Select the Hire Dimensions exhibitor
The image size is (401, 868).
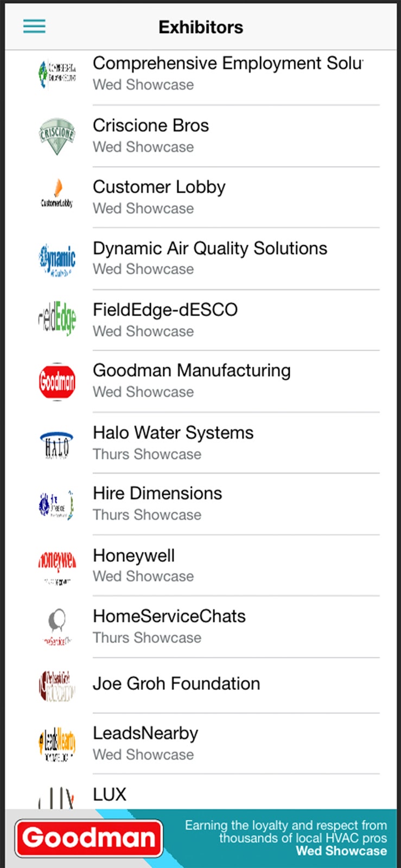[157, 503]
